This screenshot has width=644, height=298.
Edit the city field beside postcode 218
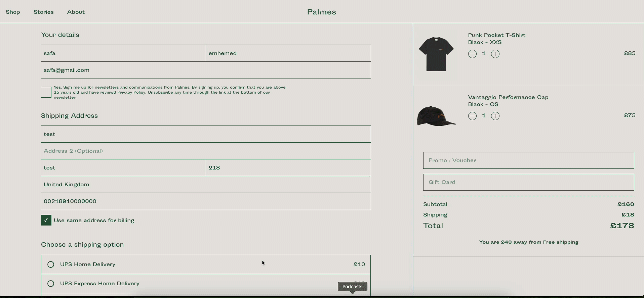click(x=123, y=168)
